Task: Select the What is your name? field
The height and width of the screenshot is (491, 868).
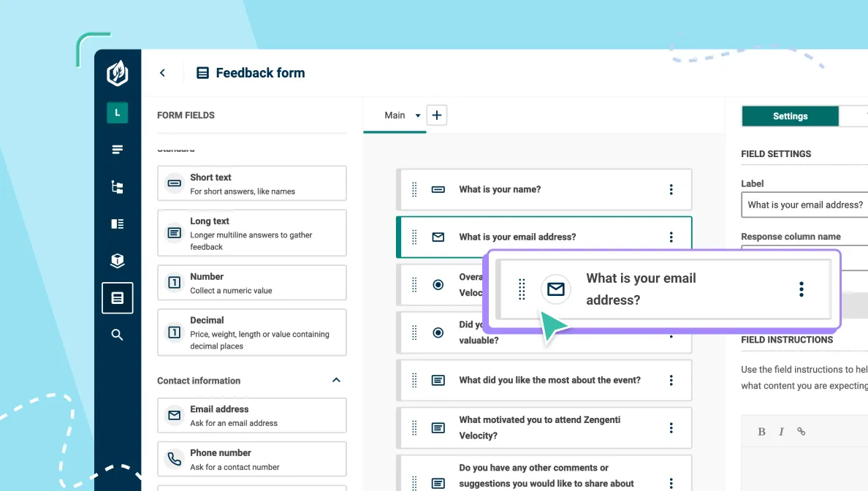Action: click(544, 189)
